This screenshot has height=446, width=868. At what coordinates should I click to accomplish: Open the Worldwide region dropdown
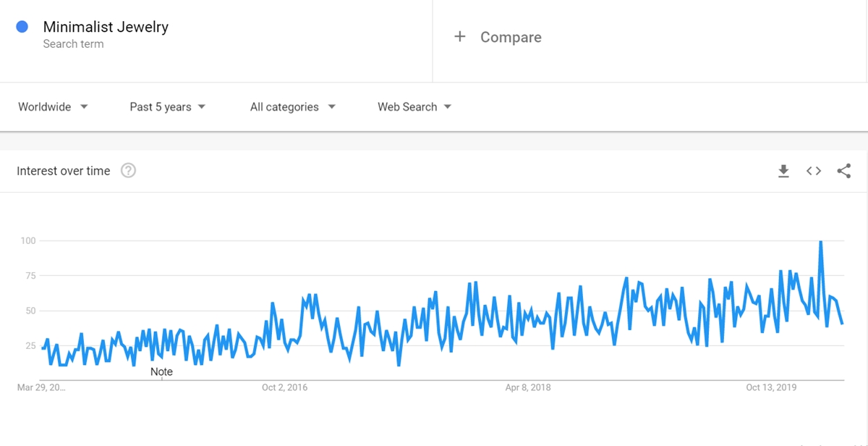pos(52,107)
